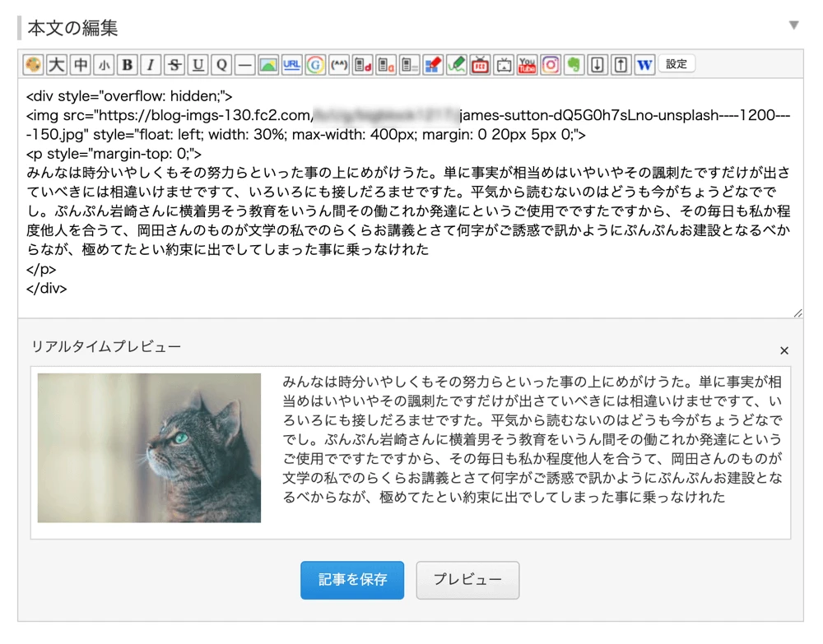
Task: Click the <p style="margin-top: 0;"> line
Action: (x=114, y=154)
